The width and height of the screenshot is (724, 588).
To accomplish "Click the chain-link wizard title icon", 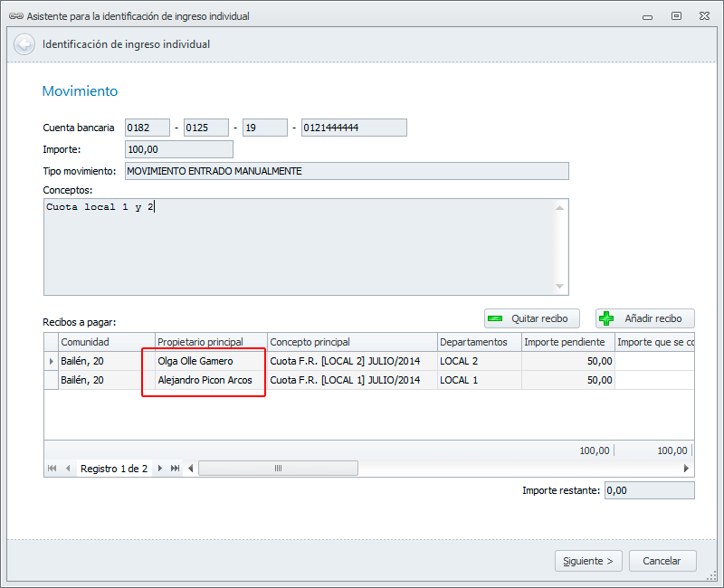I will click(16, 16).
